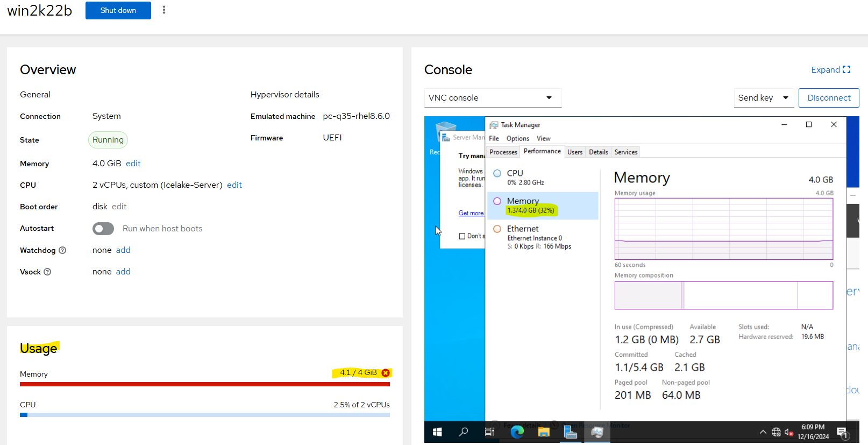868x445 pixels.
Task: Switch to the Details tab
Action: tap(599, 152)
